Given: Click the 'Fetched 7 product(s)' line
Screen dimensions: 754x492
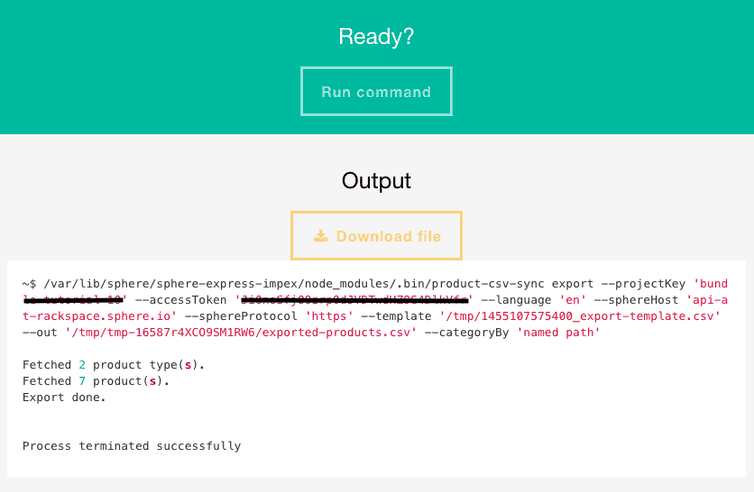Looking at the screenshot, I should point(96,381).
